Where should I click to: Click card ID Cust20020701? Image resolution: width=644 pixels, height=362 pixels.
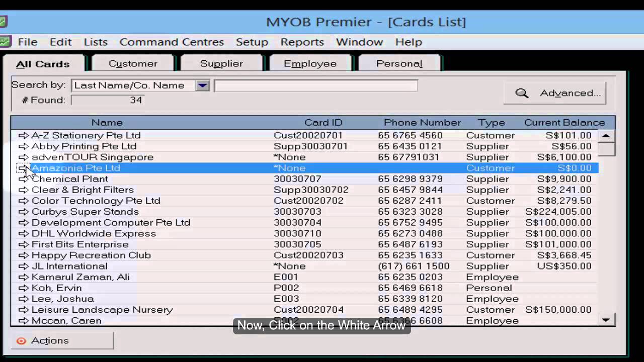pos(308,135)
